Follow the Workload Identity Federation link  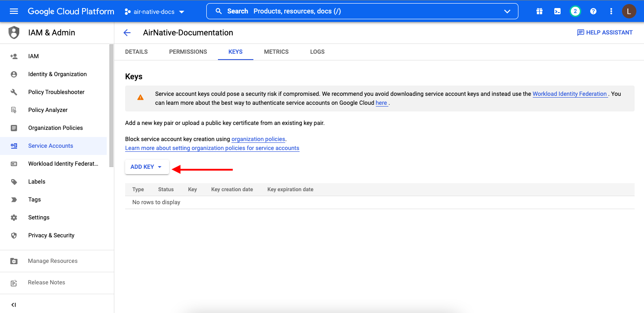570,94
